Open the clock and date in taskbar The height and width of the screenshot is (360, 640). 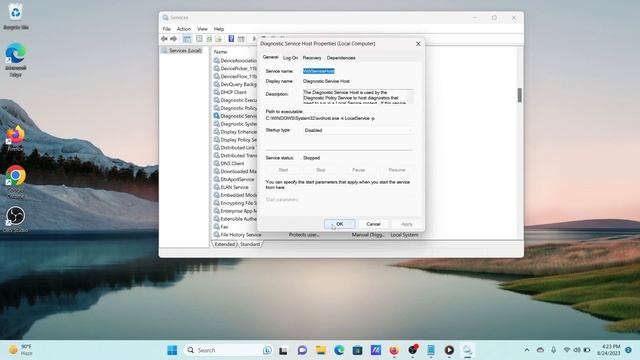[608, 350]
